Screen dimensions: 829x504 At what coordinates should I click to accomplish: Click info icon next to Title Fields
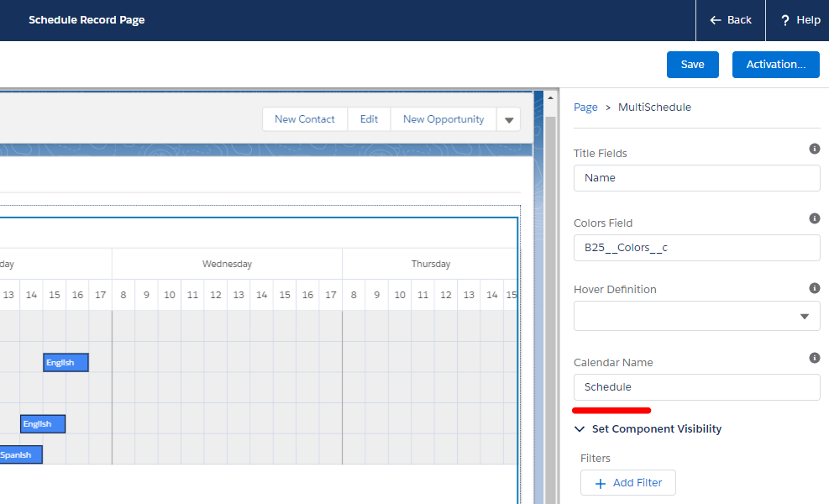pos(814,149)
